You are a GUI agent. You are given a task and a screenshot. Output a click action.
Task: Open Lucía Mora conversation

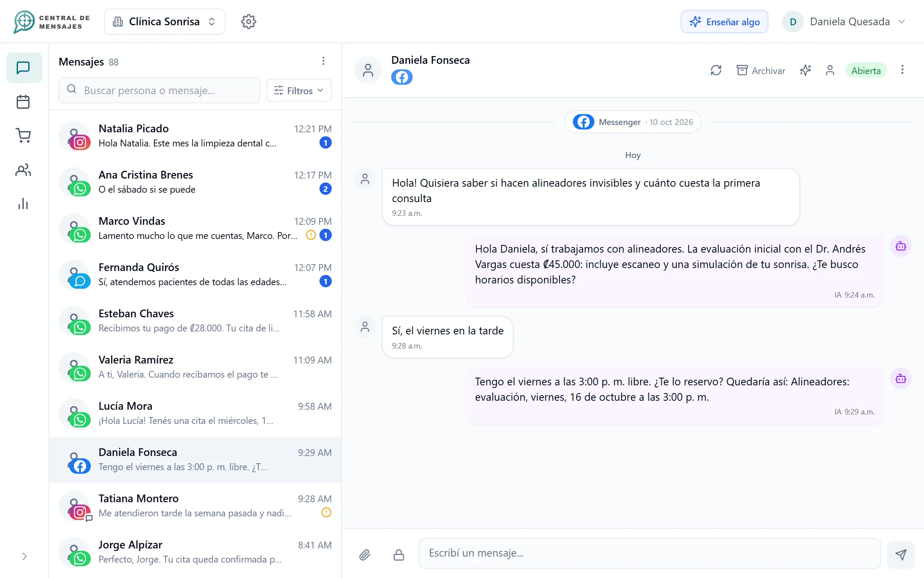(195, 413)
